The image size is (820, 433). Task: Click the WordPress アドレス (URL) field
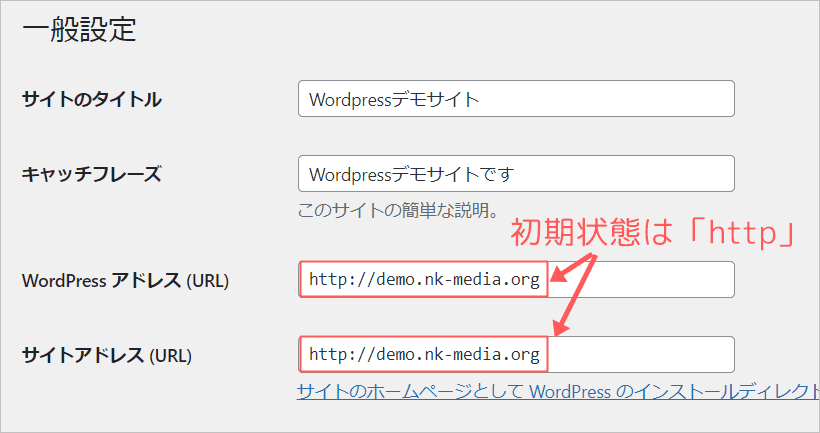(515, 280)
